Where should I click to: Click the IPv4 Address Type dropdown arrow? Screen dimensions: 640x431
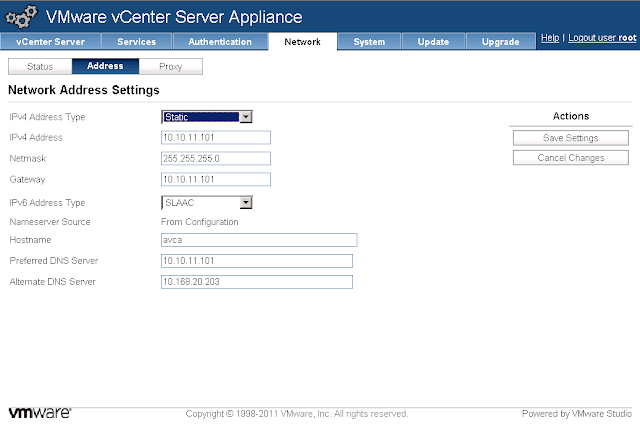pos(246,117)
